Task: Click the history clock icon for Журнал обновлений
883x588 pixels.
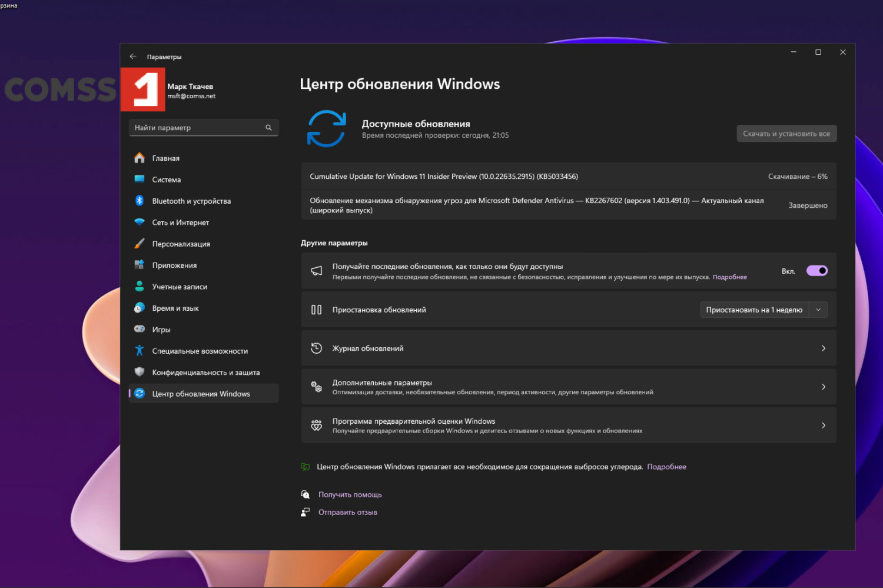Action: pyautogui.click(x=317, y=348)
